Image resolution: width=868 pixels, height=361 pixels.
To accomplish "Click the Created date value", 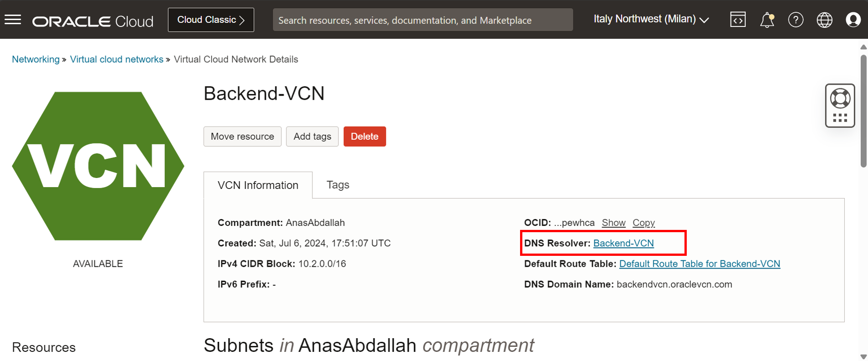I will click(325, 243).
